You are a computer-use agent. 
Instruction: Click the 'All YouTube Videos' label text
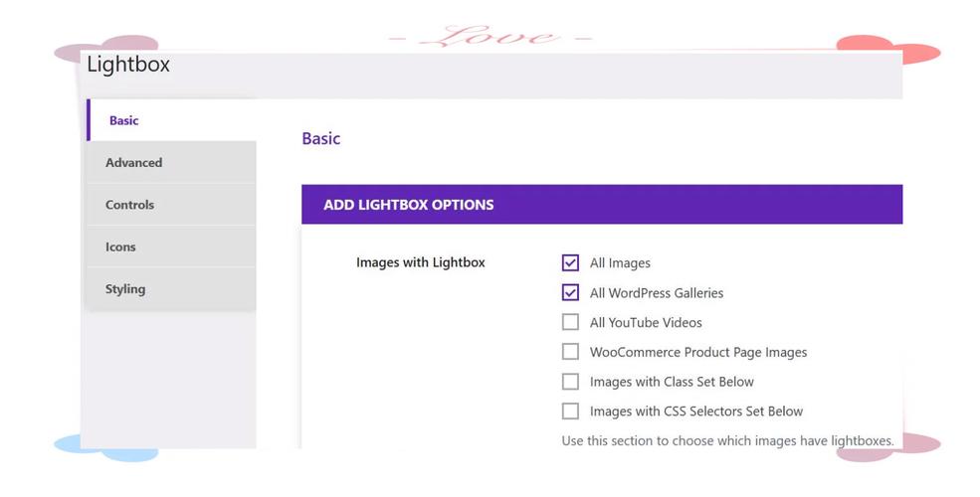646,322
